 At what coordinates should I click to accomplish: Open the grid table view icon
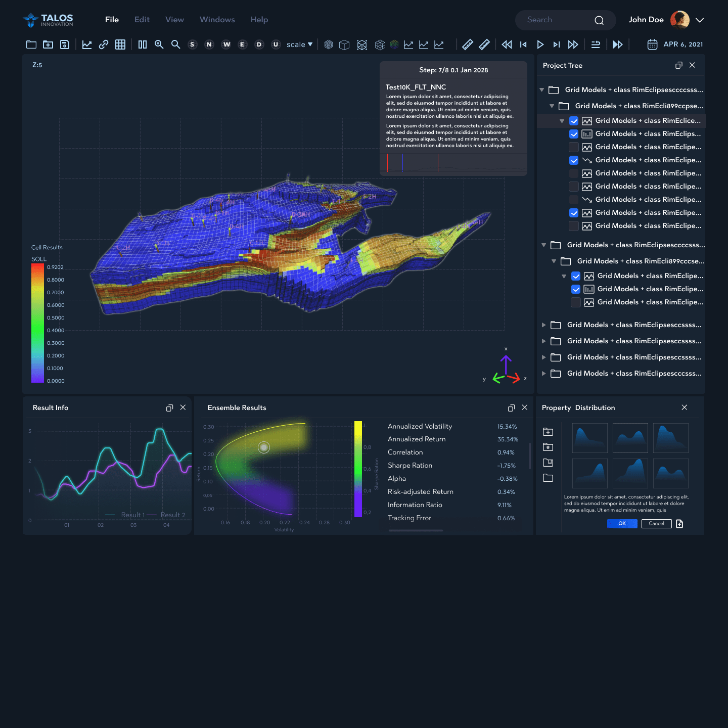coord(120,44)
